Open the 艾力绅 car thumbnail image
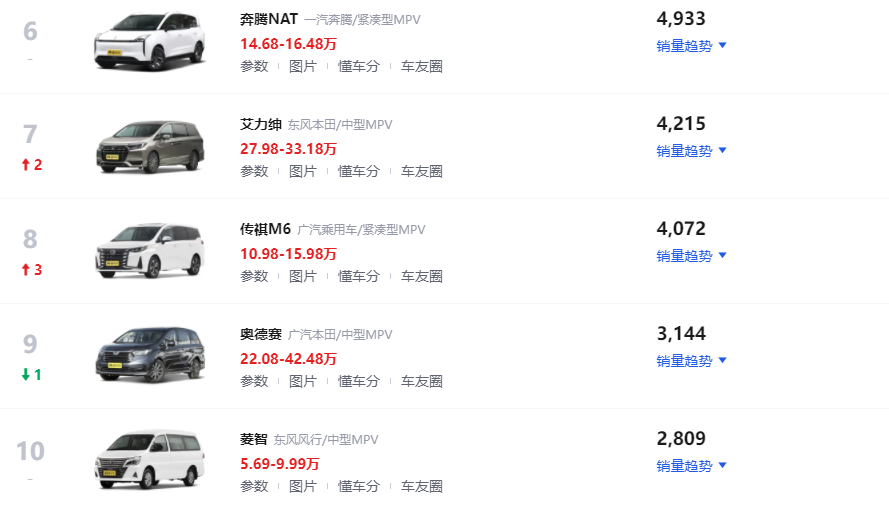 150,146
